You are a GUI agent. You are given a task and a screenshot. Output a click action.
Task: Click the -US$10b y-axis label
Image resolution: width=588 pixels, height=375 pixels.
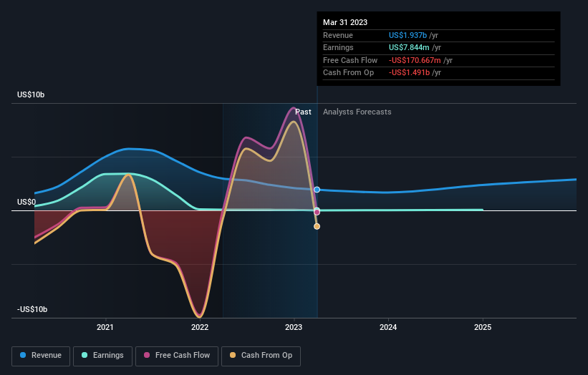tap(32, 309)
